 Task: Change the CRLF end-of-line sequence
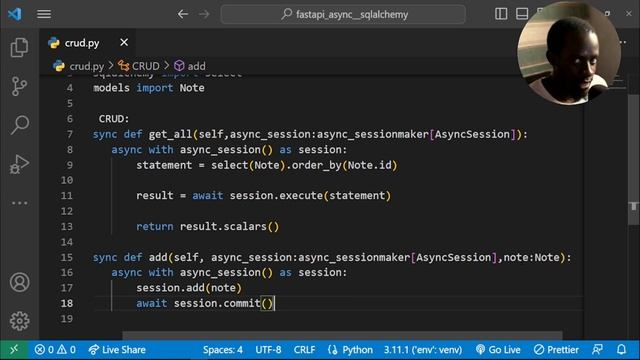point(304,350)
